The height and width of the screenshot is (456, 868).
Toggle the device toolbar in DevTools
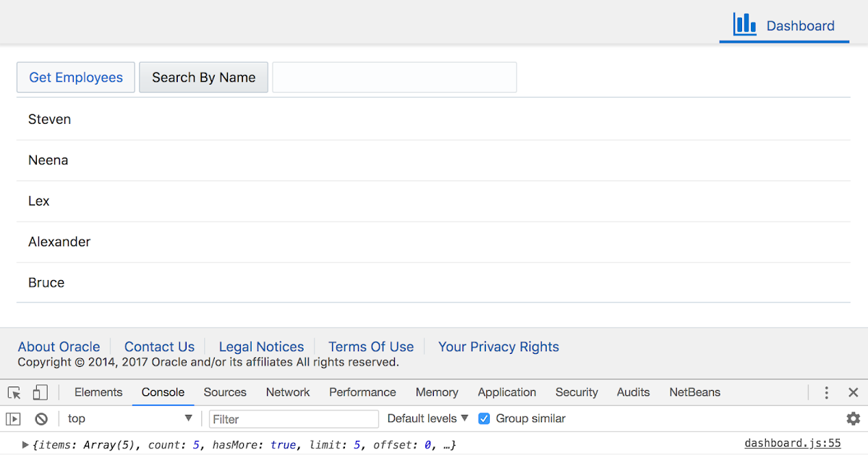pos(40,392)
